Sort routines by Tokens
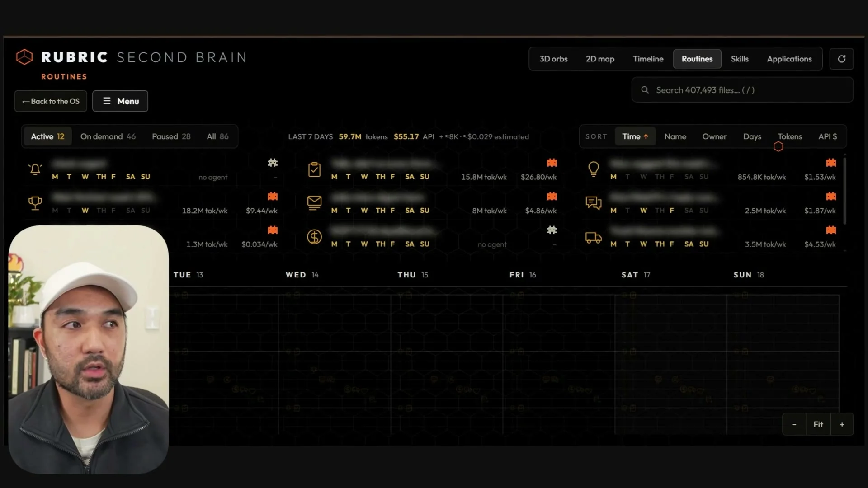 tap(790, 136)
